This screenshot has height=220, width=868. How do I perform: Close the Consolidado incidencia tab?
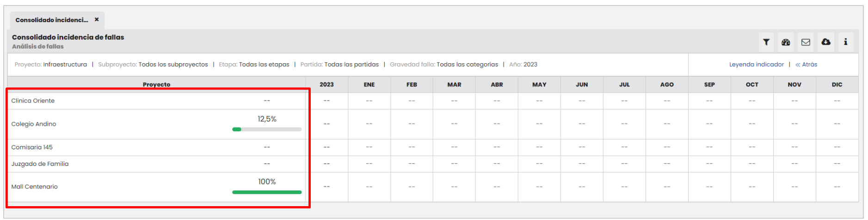pyautogui.click(x=97, y=19)
